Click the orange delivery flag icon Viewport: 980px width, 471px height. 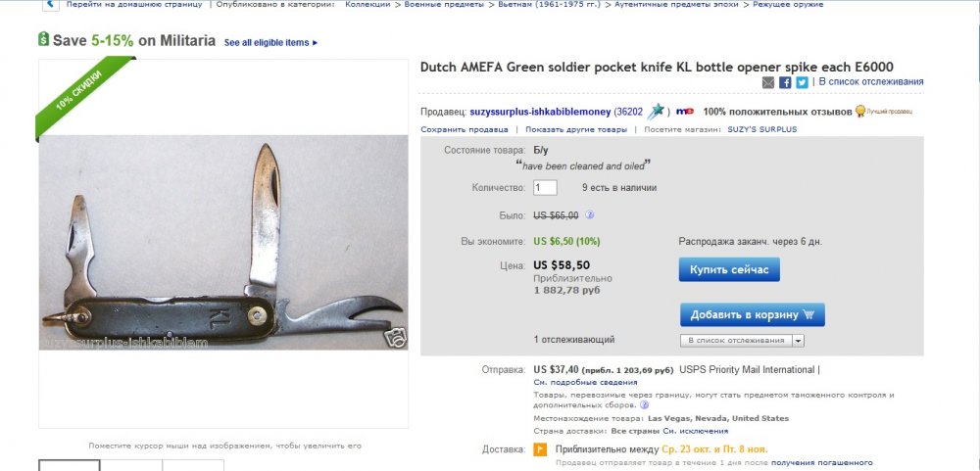point(539,449)
